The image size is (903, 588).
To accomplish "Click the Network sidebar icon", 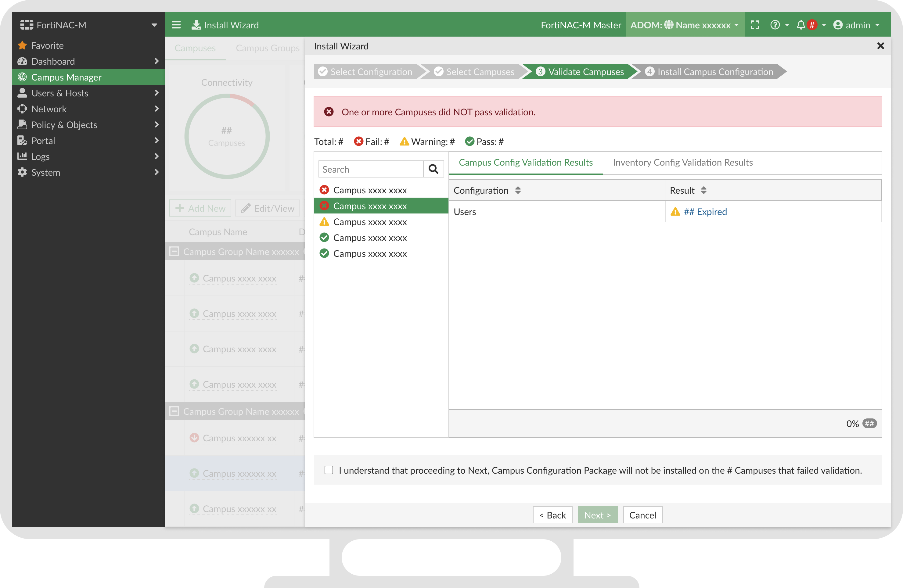I will [22, 109].
